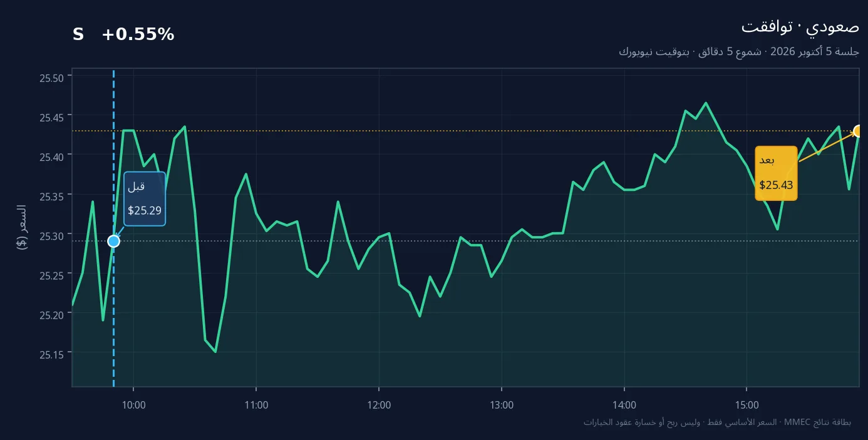The width and height of the screenshot is (868, 440).
Task: Click the 25.20 y-axis label
Action: (52, 315)
